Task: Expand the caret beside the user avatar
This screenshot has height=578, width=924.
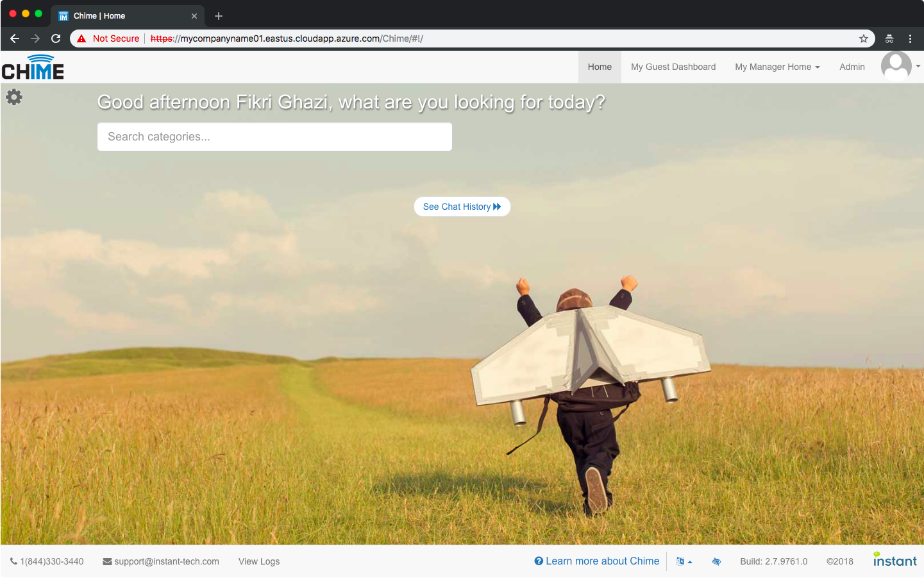Action: [x=918, y=66]
